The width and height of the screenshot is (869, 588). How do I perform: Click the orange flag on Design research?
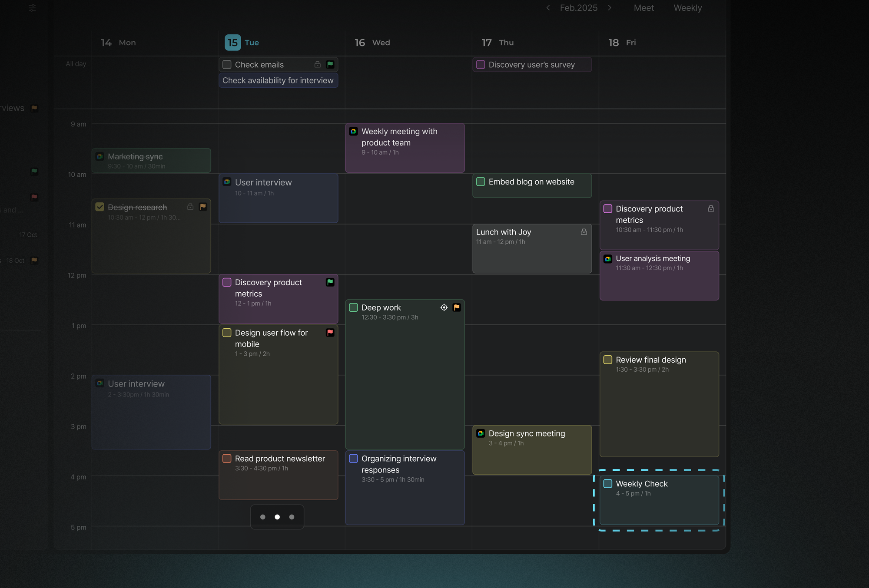pyautogui.click(x=203, y=207)
